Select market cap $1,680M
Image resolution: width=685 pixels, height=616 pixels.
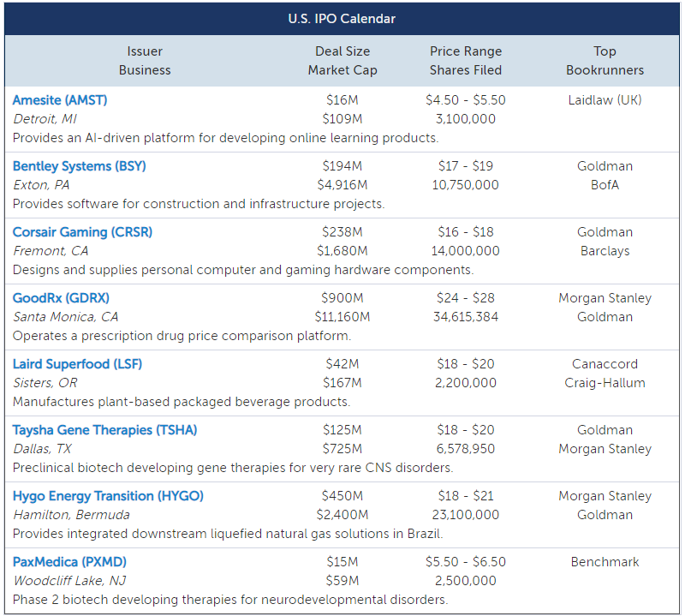[342, 251]
